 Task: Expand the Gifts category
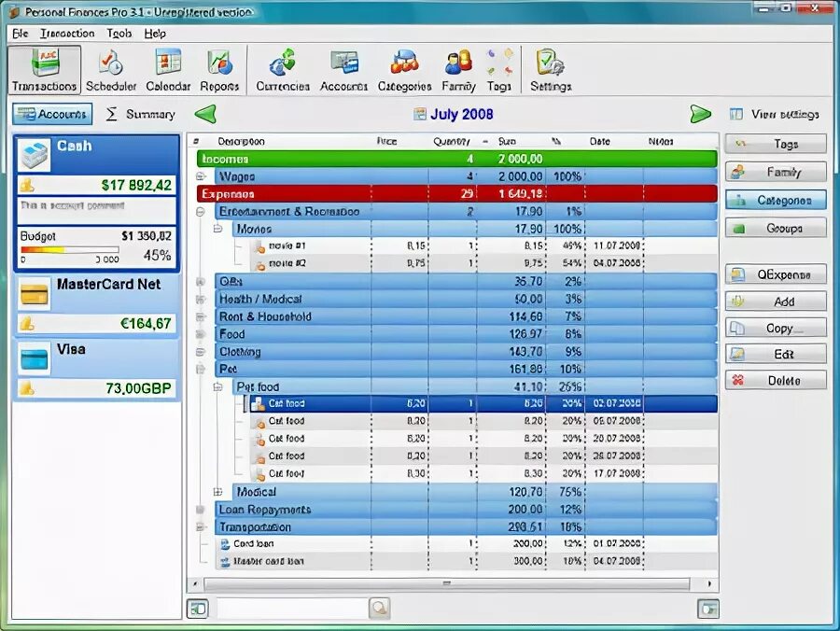click(201, 281)
